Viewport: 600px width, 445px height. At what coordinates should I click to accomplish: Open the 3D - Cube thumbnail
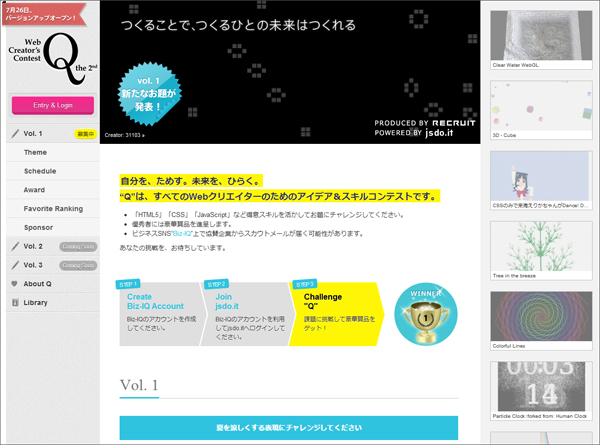click(x=541, y=110)
